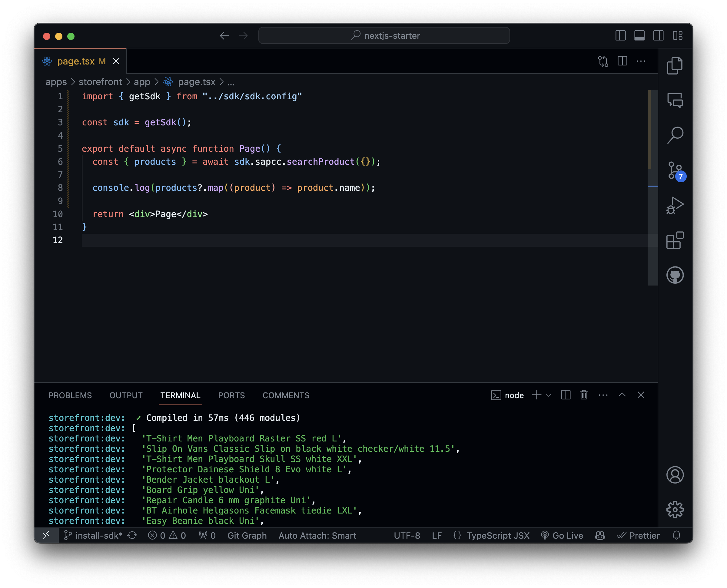The width and height of the screenshot is (727, 588).
Task: Open Customize Layout icon
Action: point(677,35)
